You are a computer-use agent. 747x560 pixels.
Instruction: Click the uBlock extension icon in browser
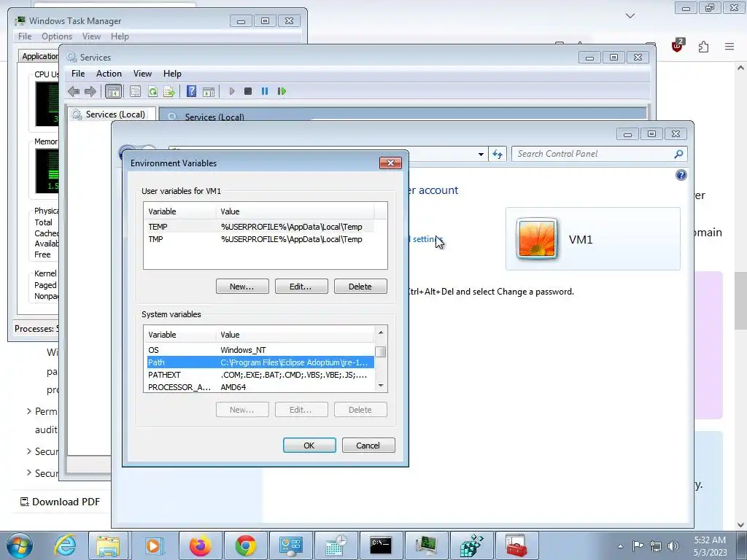[678, 46]
